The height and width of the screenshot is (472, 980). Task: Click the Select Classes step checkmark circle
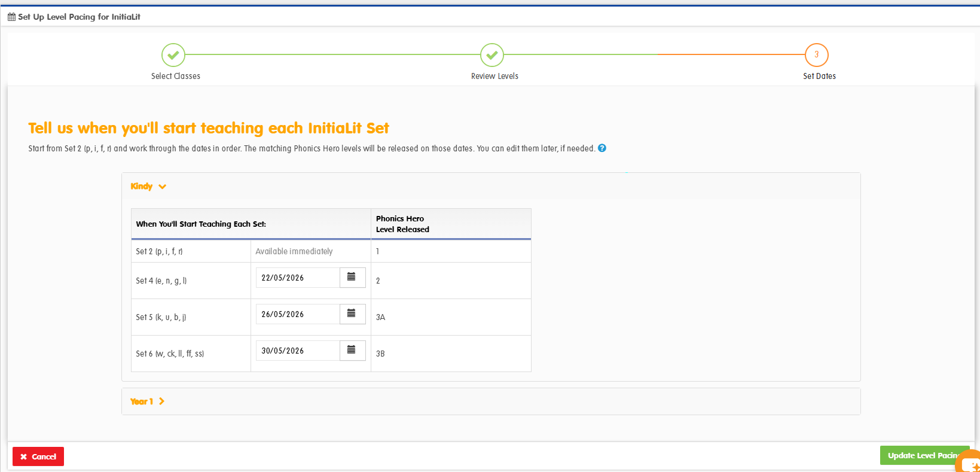tap(173, 55)
